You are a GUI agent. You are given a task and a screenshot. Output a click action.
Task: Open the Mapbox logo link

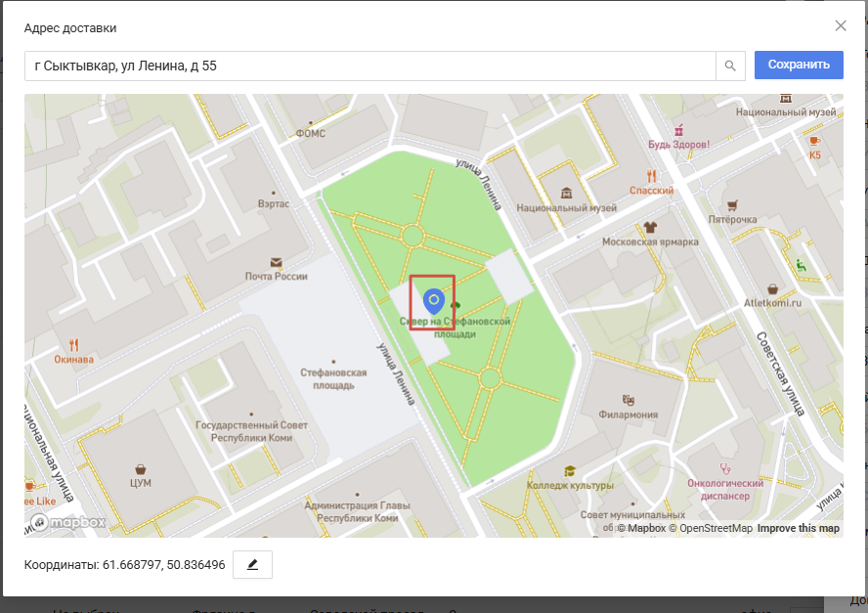67,523
